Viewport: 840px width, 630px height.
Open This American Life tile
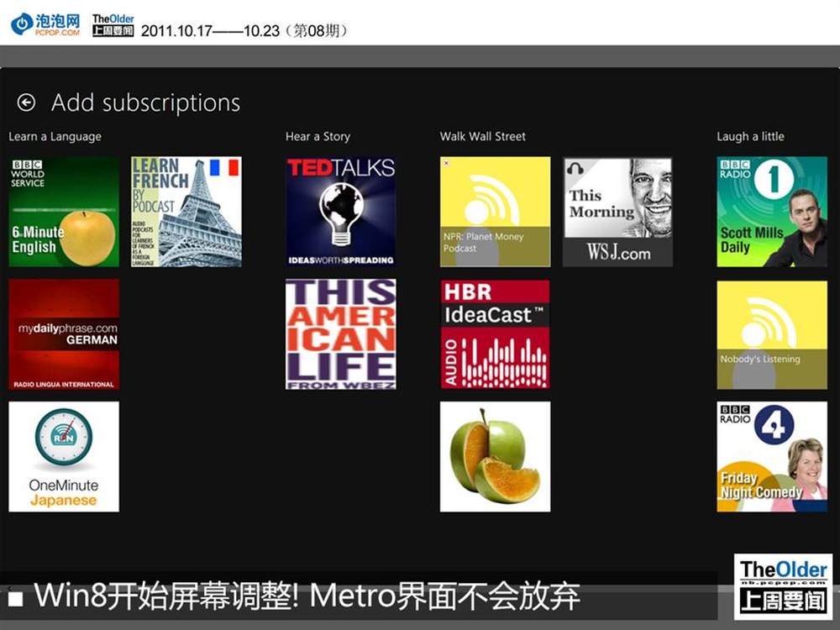(341, 333)
